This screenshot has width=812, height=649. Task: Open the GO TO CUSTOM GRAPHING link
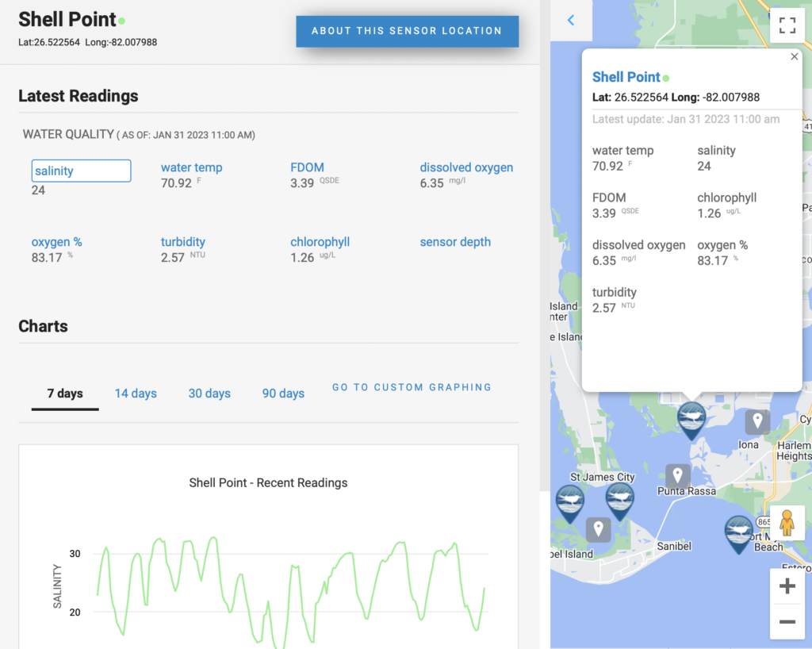[412, 387]
